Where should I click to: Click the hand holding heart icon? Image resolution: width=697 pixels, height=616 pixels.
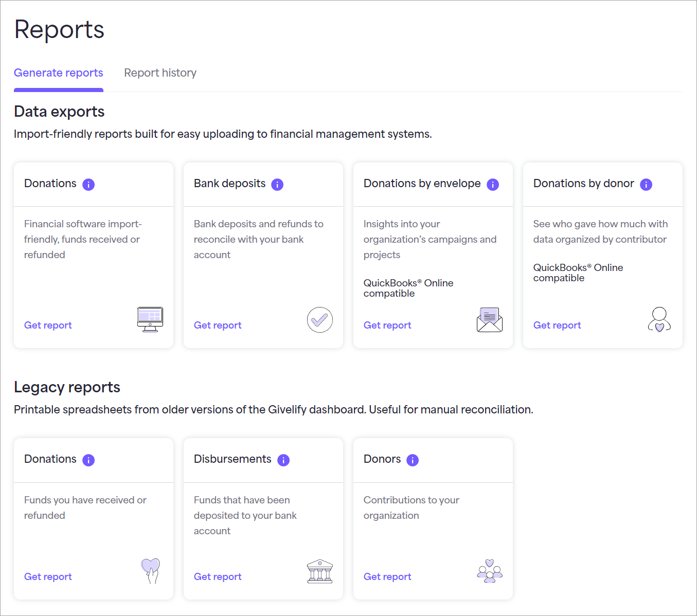[150, 571]
